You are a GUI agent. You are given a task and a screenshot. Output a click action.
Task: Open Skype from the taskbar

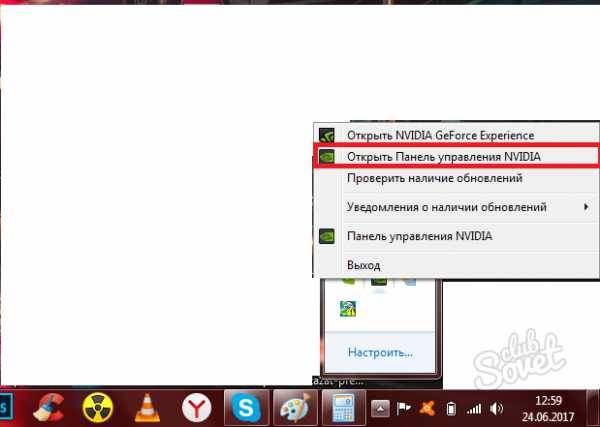pos(246,407)
